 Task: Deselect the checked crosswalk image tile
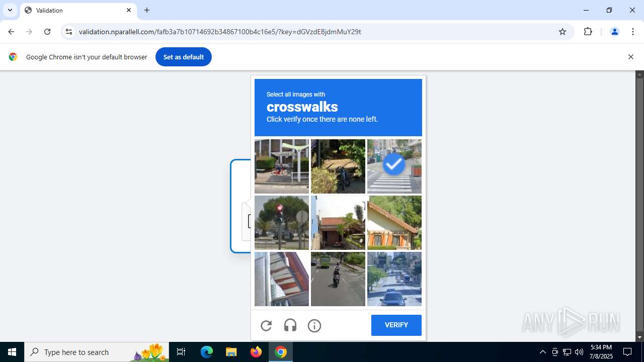point(394,166)
